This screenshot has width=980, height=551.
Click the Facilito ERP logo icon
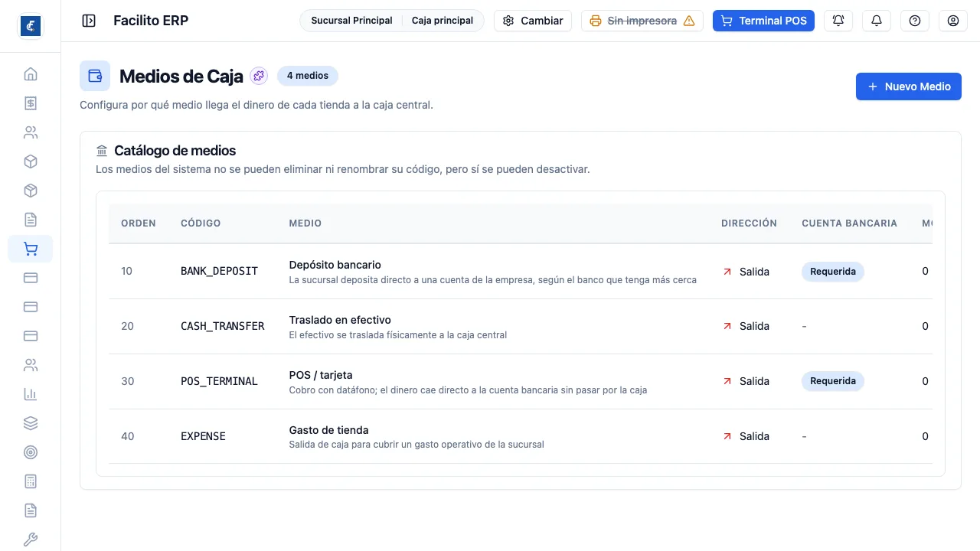coord(31,26)
